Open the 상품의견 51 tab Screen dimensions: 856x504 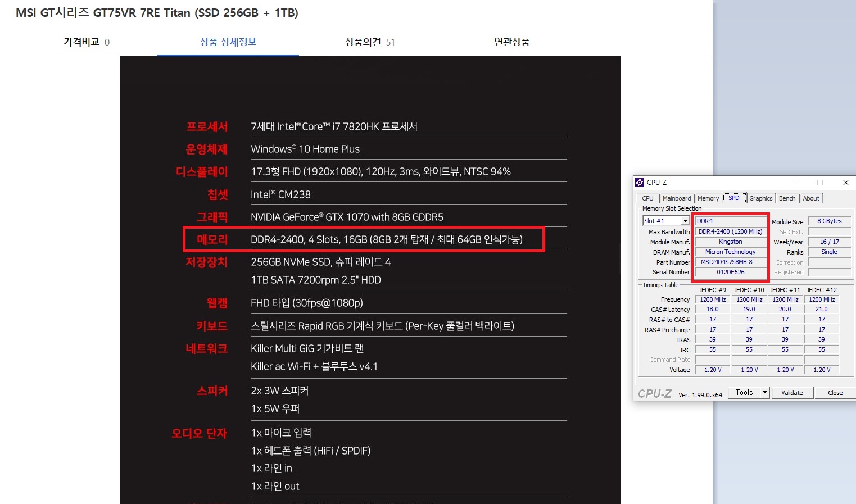click(x=370, y=42)
